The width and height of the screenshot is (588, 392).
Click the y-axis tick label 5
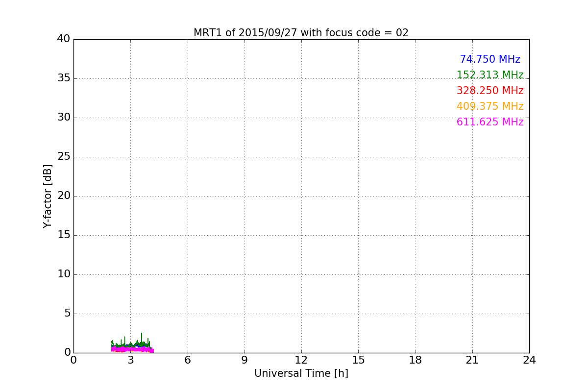[x=67, y=314]
